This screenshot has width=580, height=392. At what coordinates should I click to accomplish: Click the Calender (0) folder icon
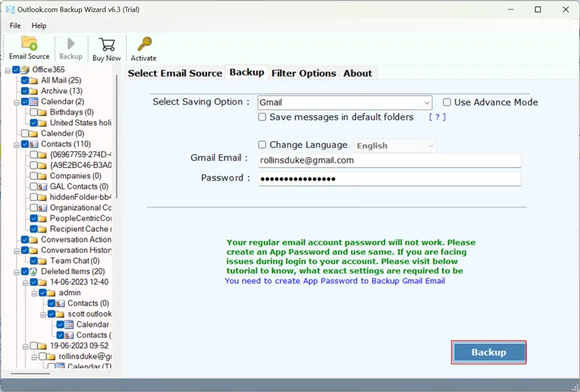click(x=33, y=133)
